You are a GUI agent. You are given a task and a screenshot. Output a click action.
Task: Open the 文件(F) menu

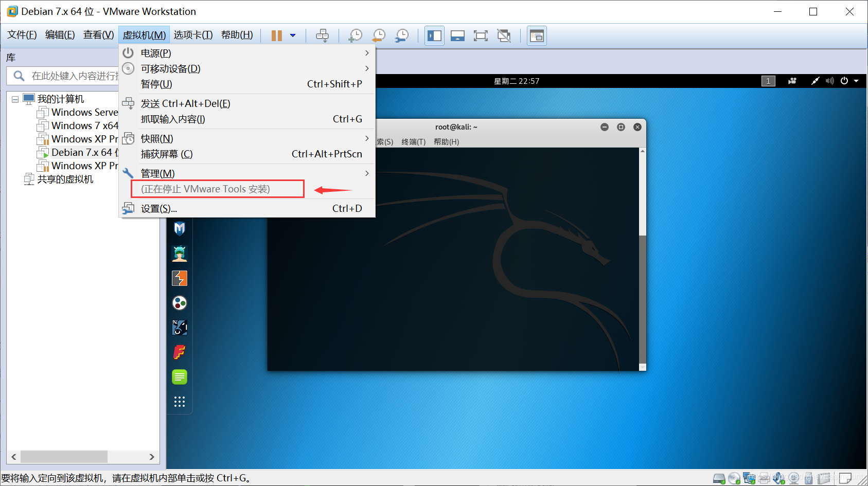tap(22, 35)
